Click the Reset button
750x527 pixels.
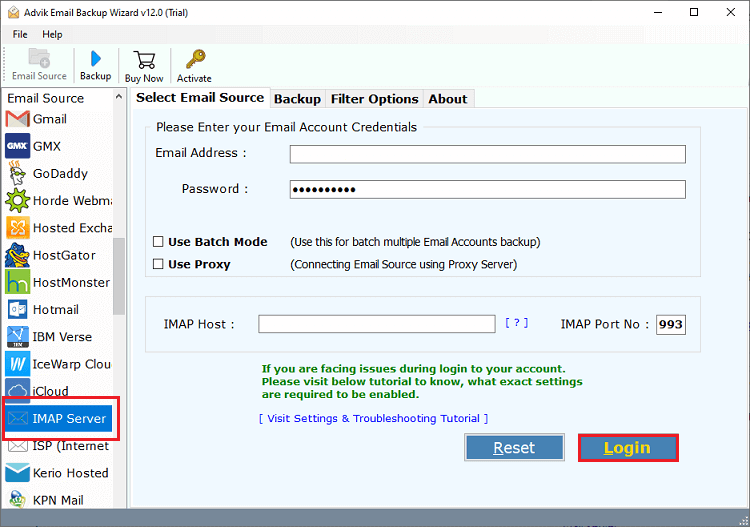[x=514, y=448]
